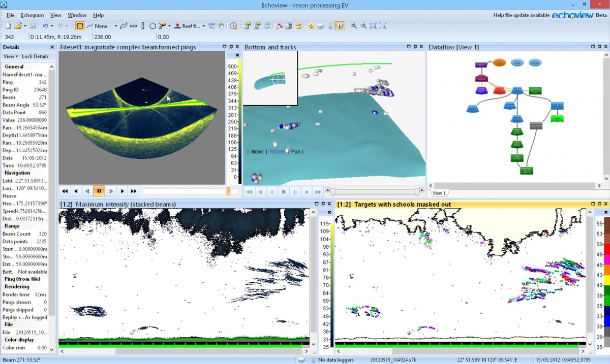
Task: Click the Undo arrow icon
Action: [x=45, y=26]
